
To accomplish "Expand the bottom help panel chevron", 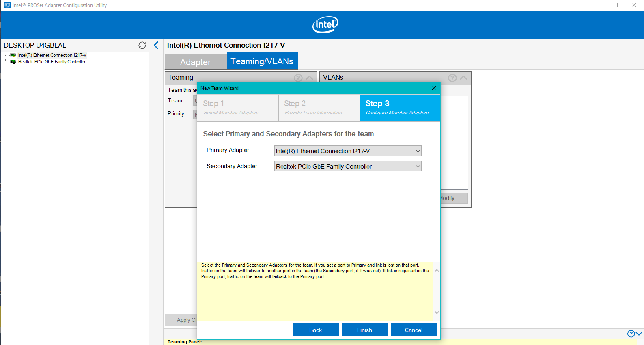I will [x=639, y=334].
